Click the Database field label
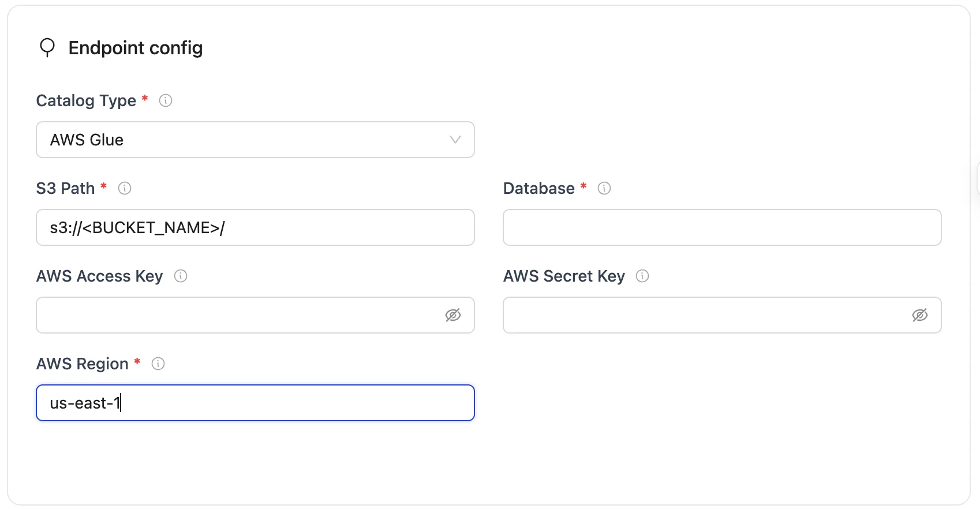The width and height of the screenshot is (980, 509). pos(538,188)
